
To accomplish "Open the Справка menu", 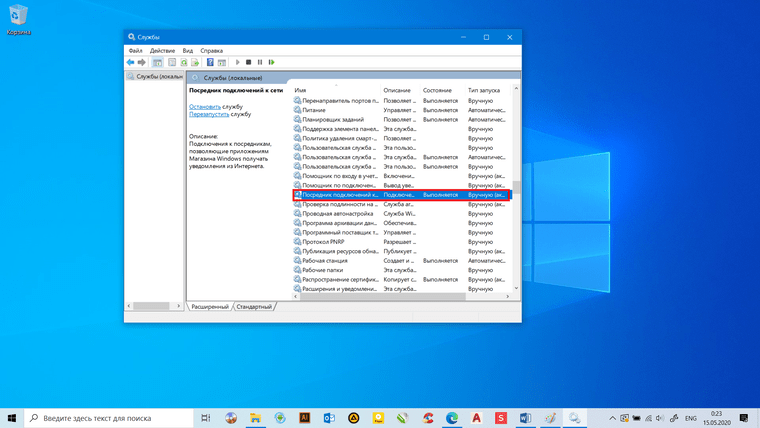I will [x=211, y=50].
